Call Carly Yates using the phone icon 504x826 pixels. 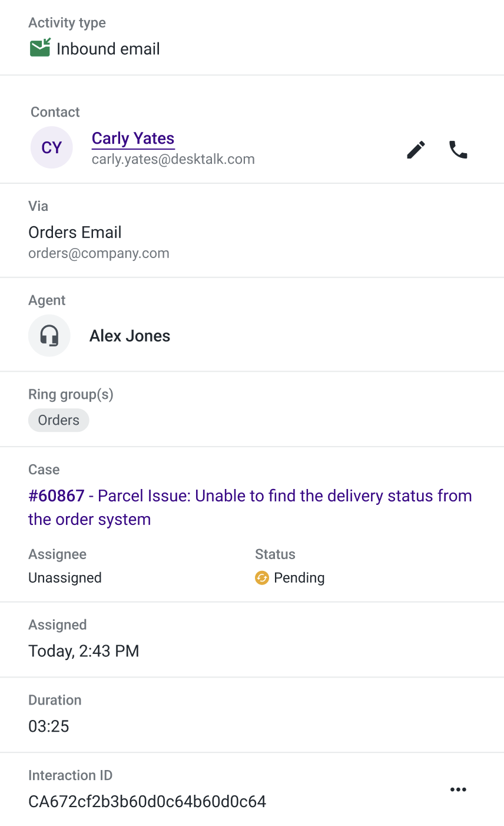[458, 150]
